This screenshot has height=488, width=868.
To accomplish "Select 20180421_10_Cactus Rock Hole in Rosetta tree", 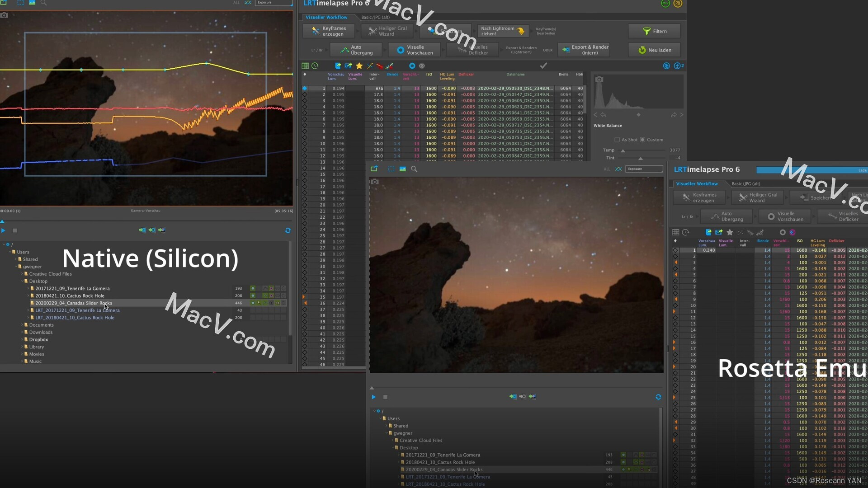I will click(440, 462).
